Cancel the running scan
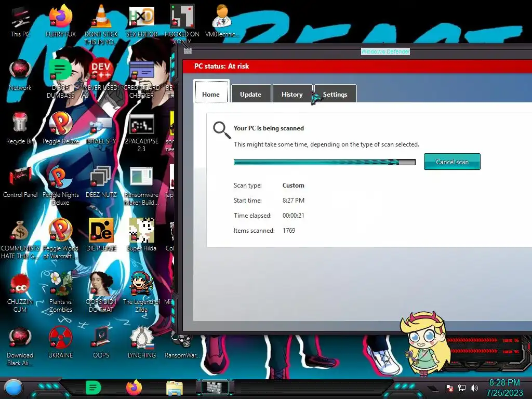The height and width of the screenshot is (399, 532). (452, 162)
